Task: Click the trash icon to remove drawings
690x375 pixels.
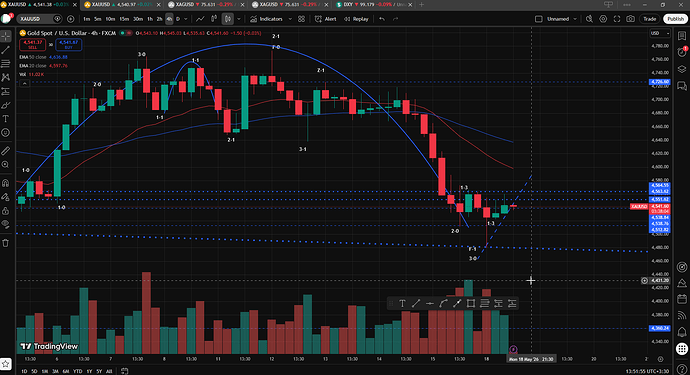Action: [6, 243]
